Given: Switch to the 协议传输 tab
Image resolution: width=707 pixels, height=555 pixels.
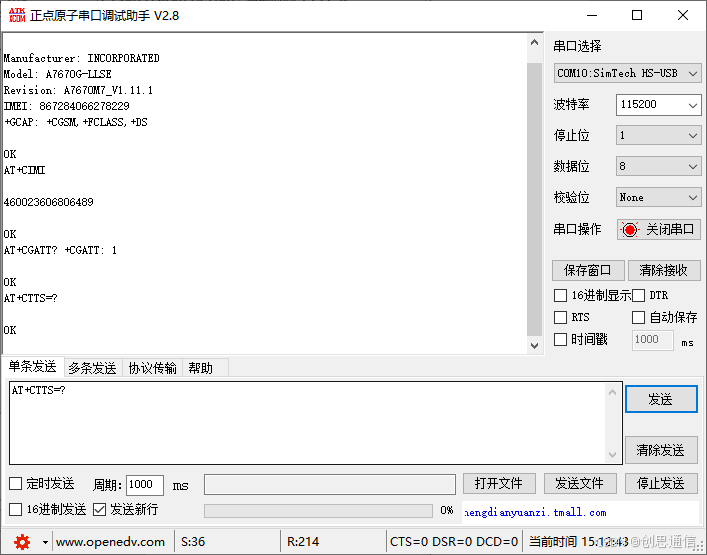Looking at the screenshot, I should coord(152,368).
